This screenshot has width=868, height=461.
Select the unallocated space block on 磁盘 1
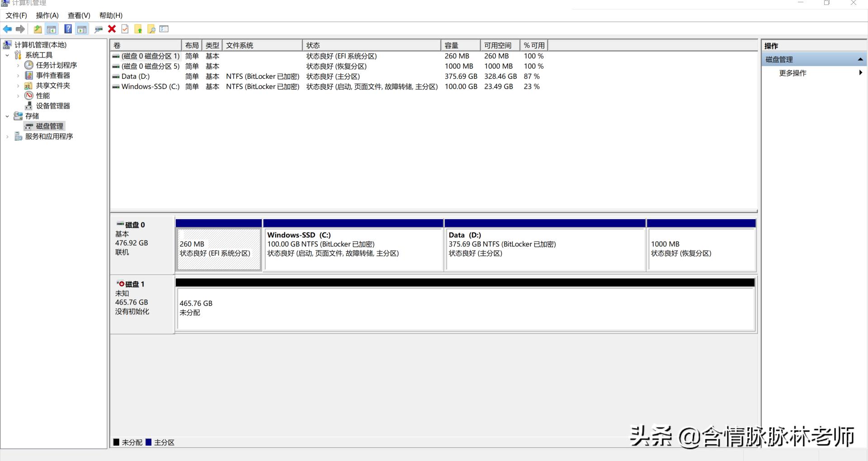coord(466,307)
